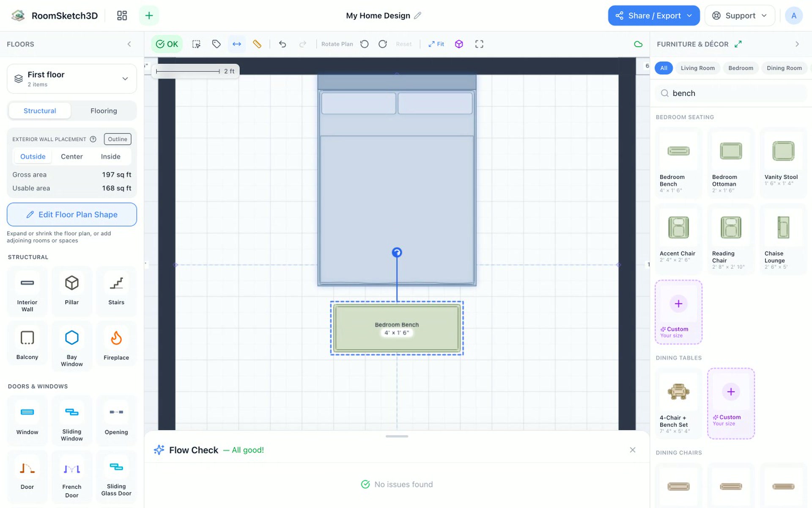Click the undo arrow icon
The height and width of the screenshot is (508, 812).
coord(283,44)
